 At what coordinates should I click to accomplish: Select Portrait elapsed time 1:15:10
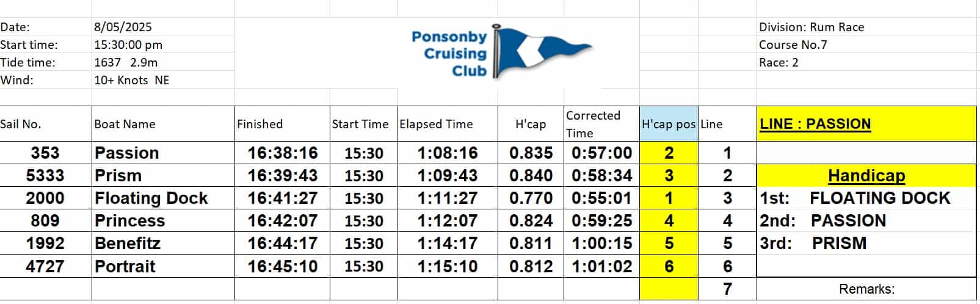pos(448,267)
